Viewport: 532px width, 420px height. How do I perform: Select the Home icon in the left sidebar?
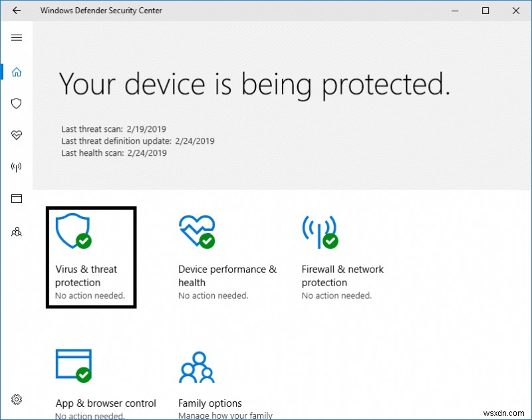coord(17,71)
